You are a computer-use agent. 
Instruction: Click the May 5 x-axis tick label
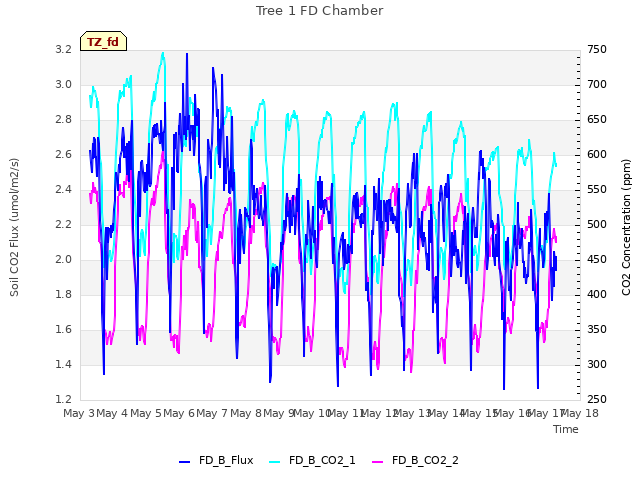146,413
